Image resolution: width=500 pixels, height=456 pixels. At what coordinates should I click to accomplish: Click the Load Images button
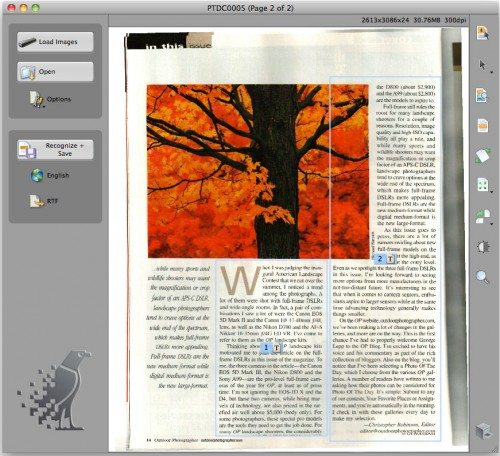(55, 42)
